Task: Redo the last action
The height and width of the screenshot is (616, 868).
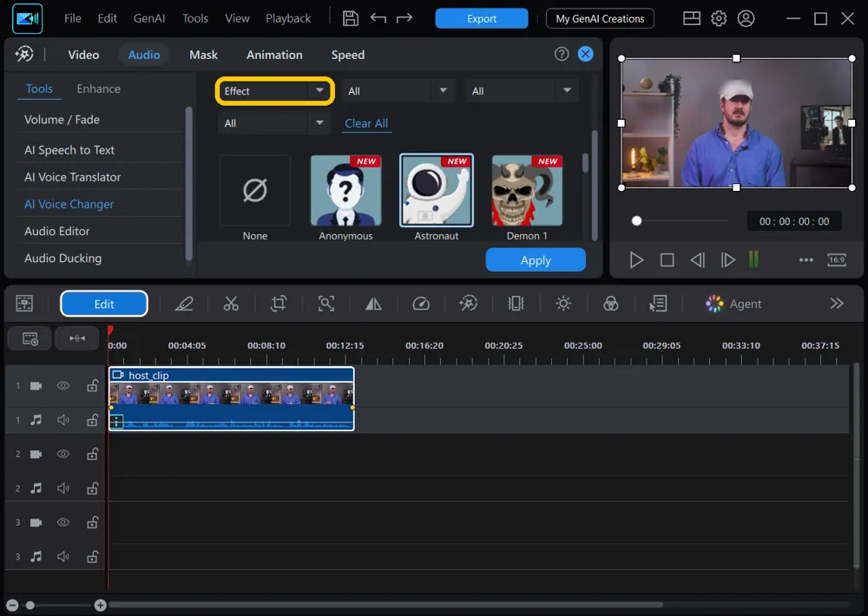Action: coord(404,18)
